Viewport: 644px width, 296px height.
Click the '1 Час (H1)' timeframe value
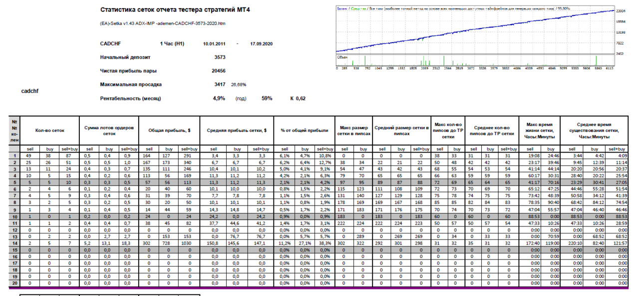click(172, 44)
